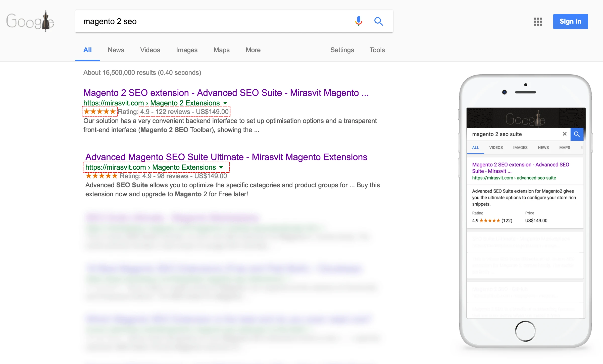Switch to the Images search tab
The height and width of the screenshot is (364, 603).
pos(187,50)
